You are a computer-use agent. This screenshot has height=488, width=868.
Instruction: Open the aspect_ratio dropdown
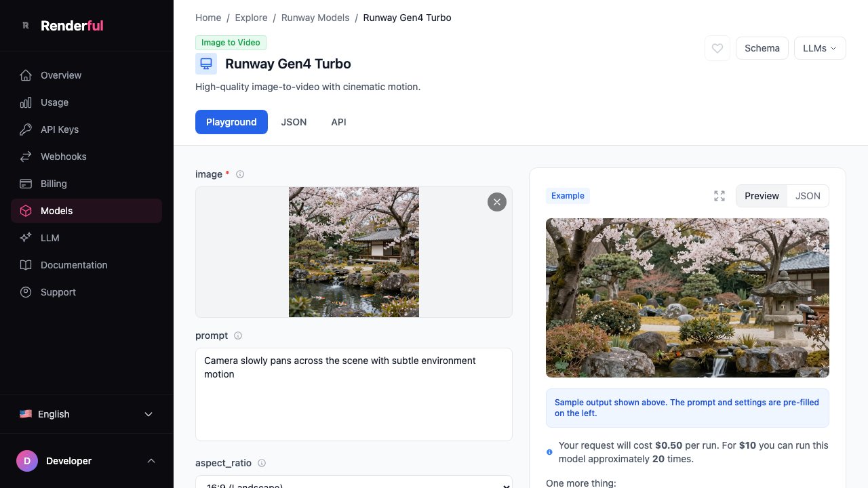[x=353, y=484]
